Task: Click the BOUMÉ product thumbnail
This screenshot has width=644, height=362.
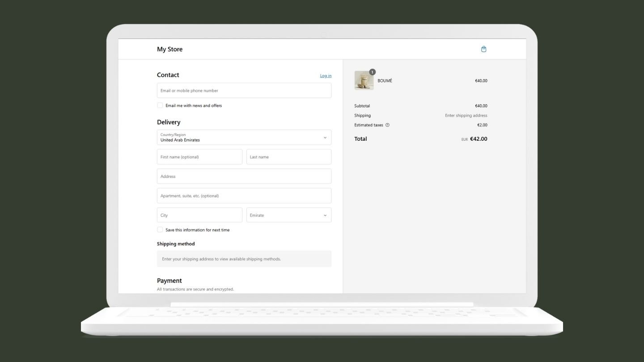Action: tap(364, 81)
